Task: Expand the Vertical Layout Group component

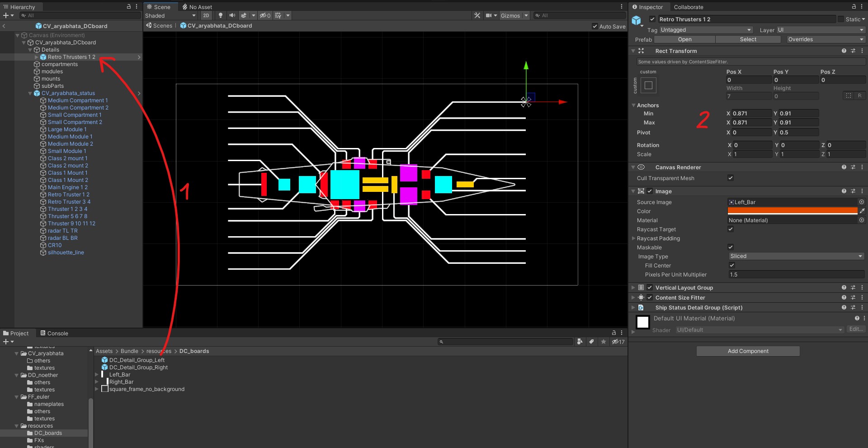Action: click(633, 287)
